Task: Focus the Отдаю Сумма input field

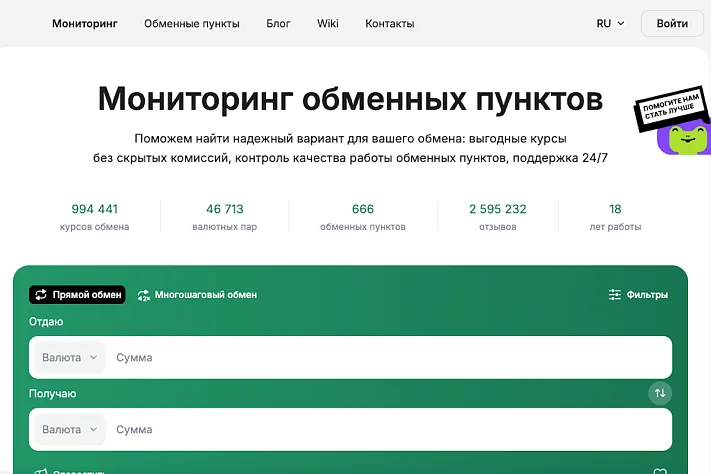Action: click(x=390, y=357)
